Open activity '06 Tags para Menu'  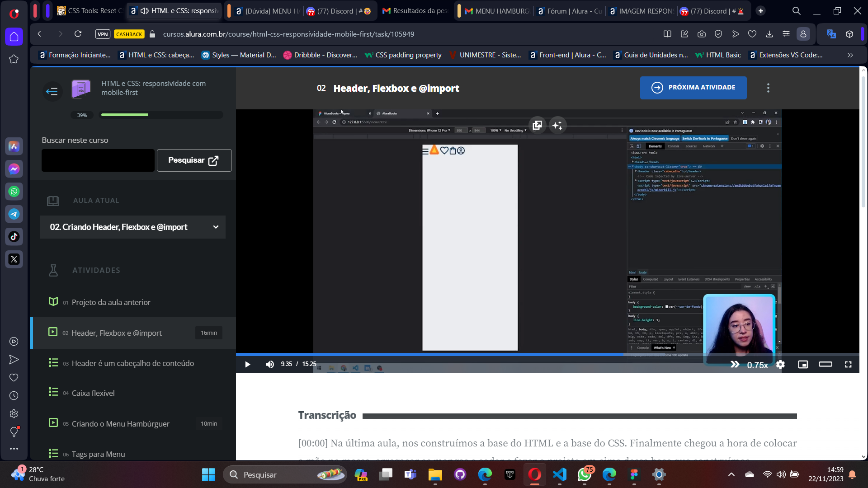pyautogui.click(x=133, y=454)
